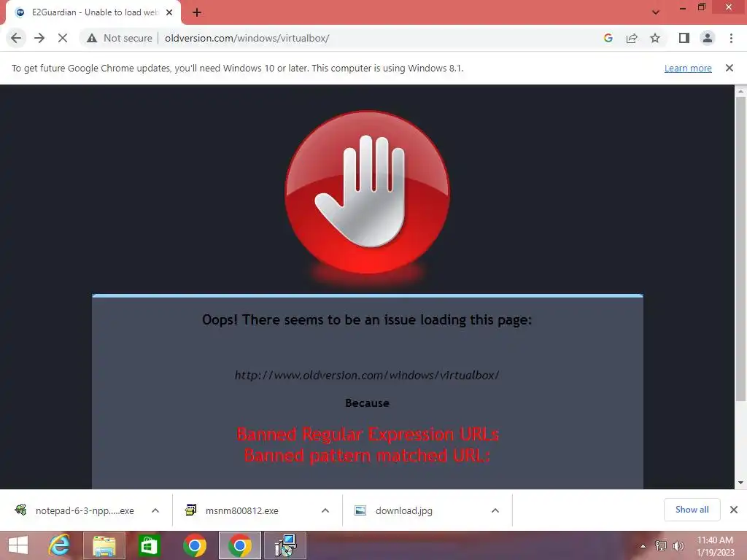747x560 pixels.
Task: Click the Not secure warning icon
Action: [92, 38]
